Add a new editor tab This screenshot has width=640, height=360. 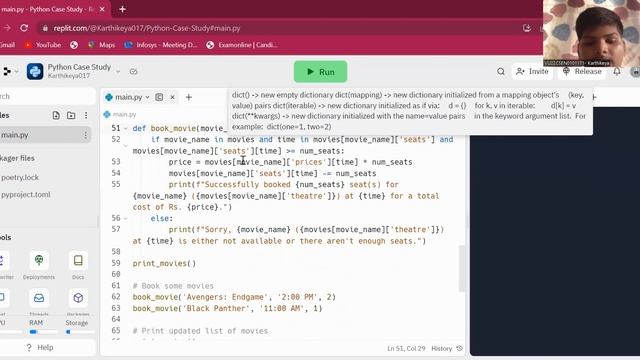pos(189,97)
